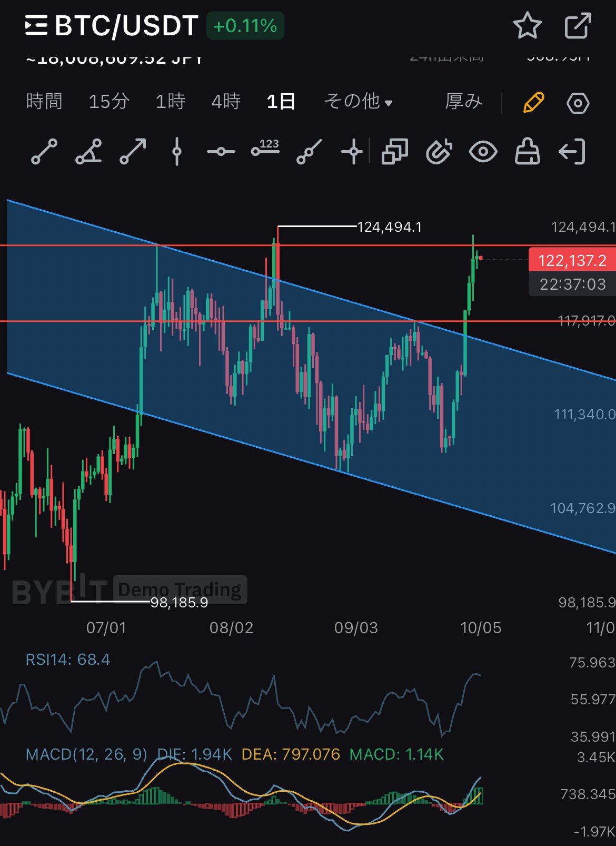The image size is (616, 846).
Task: Tap the 09/03 date axis label
Action: [356, 628]
